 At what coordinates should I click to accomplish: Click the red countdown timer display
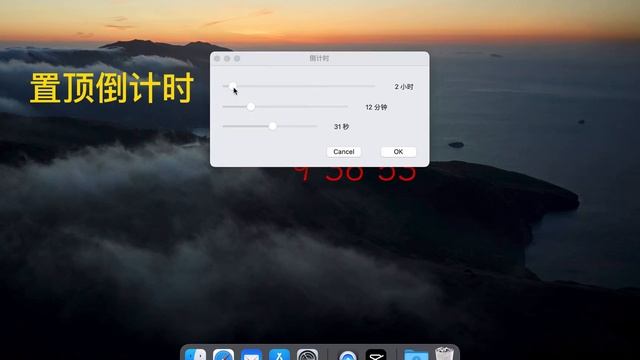point(355,174)
